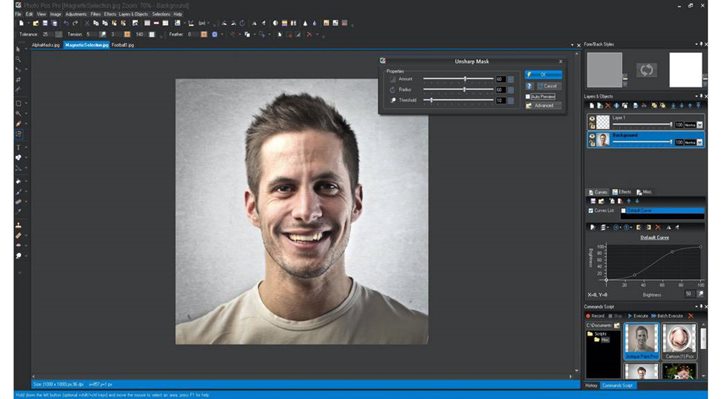Toggle the Default Curve list checkbox
Viewport: 721px width, 399px height.
point(624,211)
